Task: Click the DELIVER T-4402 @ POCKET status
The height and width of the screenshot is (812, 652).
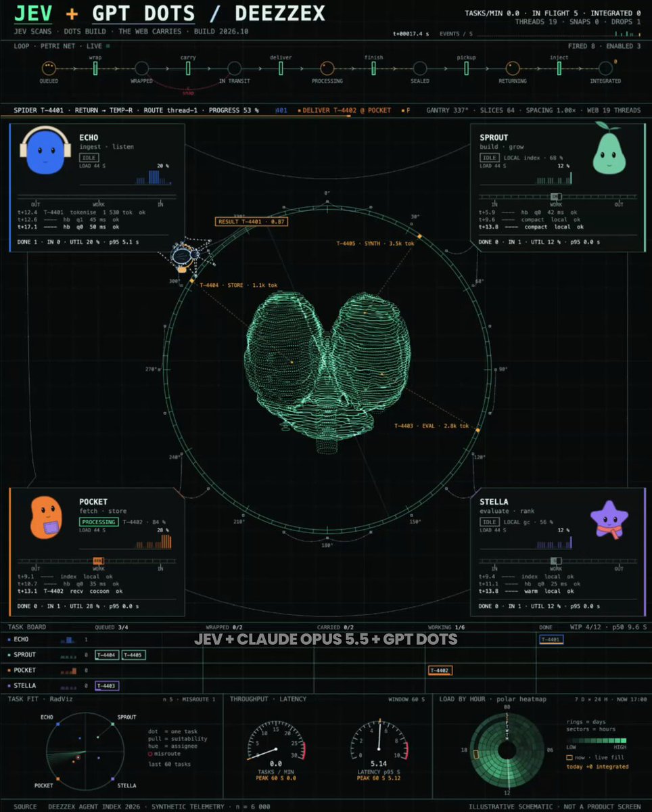Action: pyautogui.click(x=347, y=110)
